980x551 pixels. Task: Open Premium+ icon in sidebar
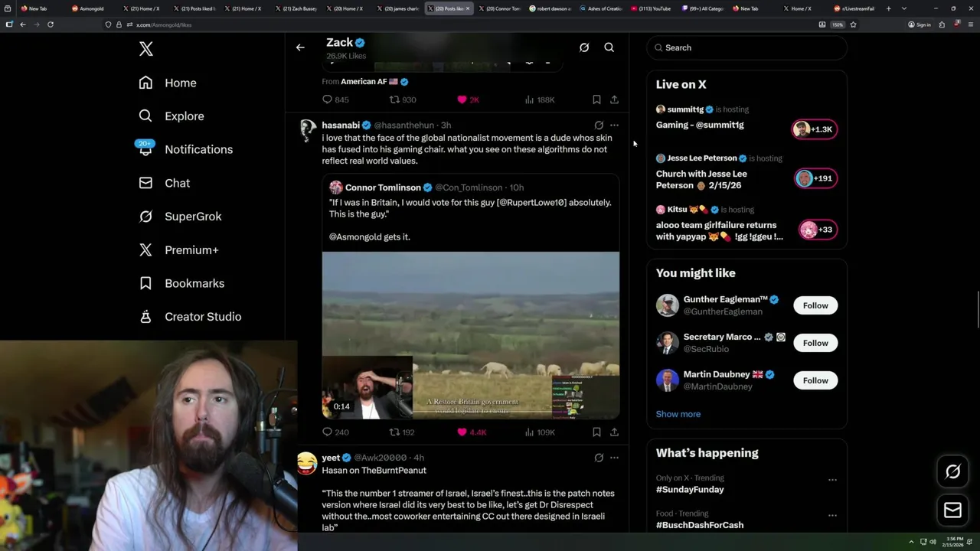145,249
